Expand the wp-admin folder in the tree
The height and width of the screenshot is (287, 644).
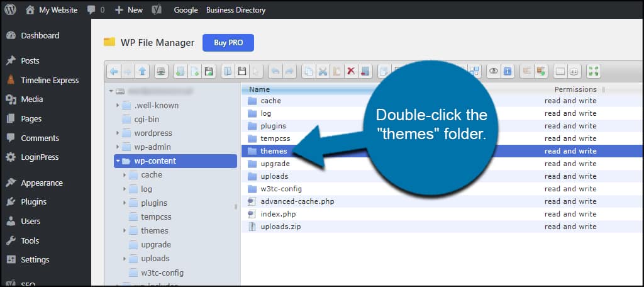(118, 147)
